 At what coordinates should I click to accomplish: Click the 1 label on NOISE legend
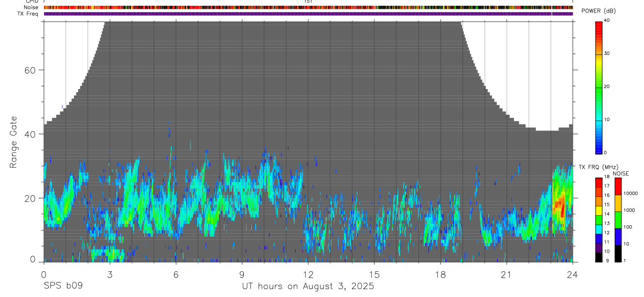625,261
